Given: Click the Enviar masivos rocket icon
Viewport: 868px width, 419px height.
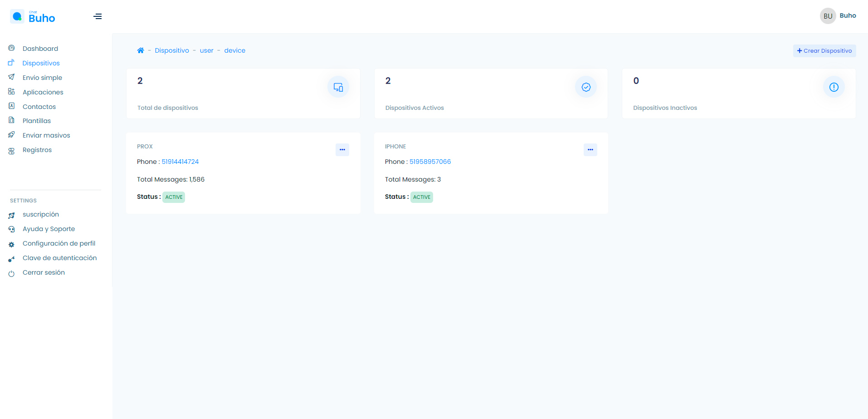Looking at the screenshot, I should tap(12, 135).
